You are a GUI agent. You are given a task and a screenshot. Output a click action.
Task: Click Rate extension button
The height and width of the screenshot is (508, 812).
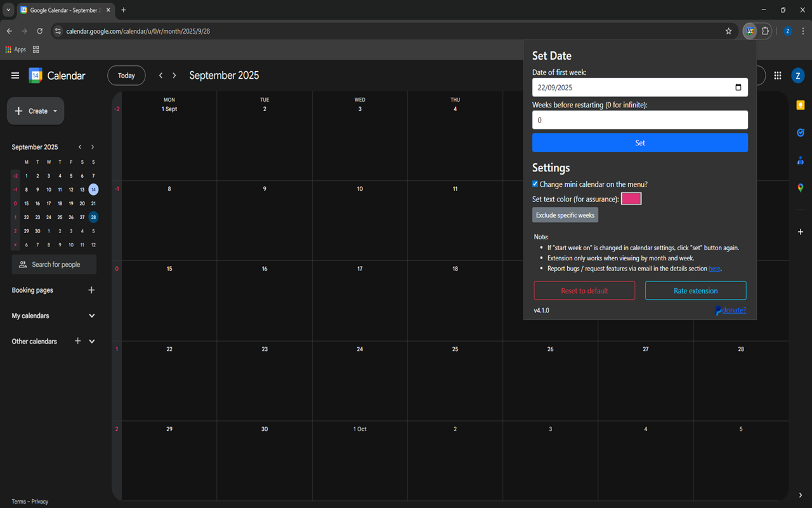[x=696, y=291]
